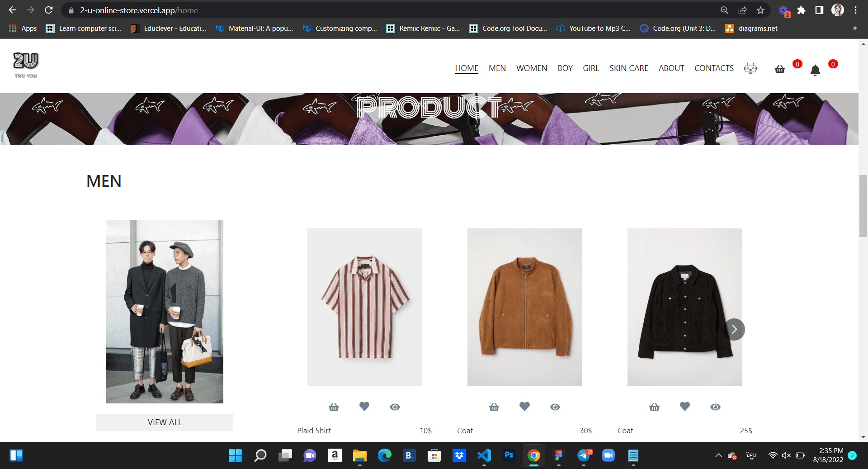Open the diagrams.net bookmark

751,28
